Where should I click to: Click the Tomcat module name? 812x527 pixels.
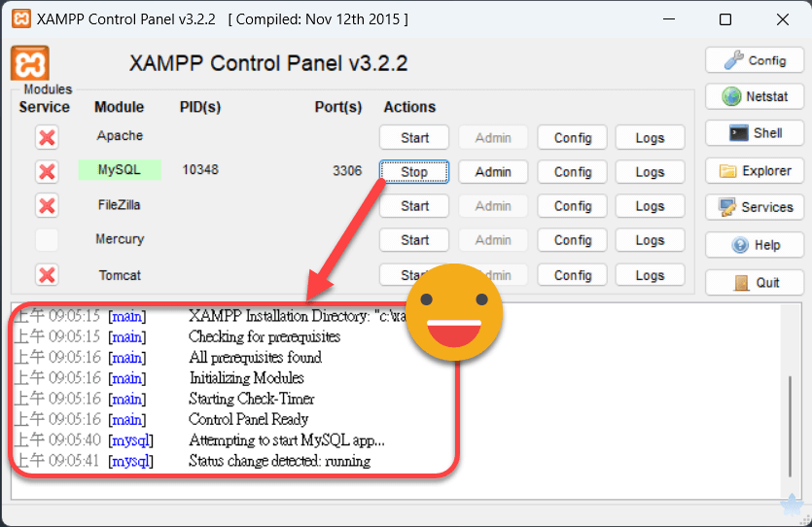pyautogui.click(x=120, y=275)
